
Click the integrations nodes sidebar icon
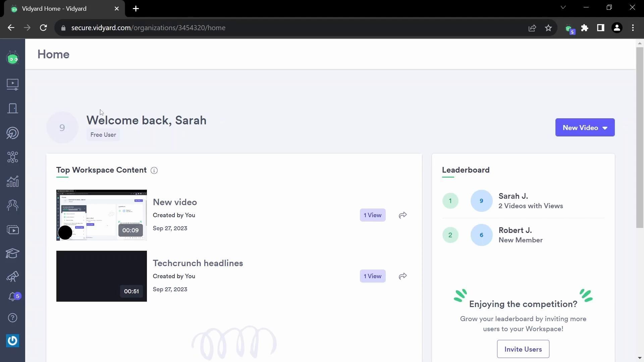(x=12, y=157)
